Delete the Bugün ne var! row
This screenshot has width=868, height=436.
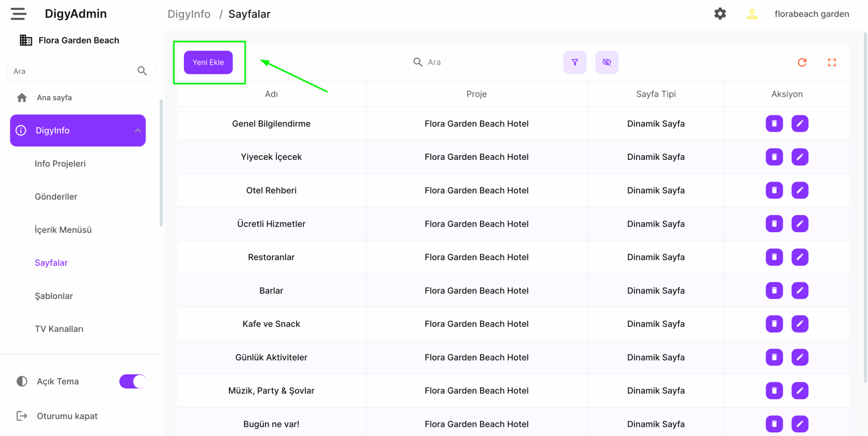774,424
